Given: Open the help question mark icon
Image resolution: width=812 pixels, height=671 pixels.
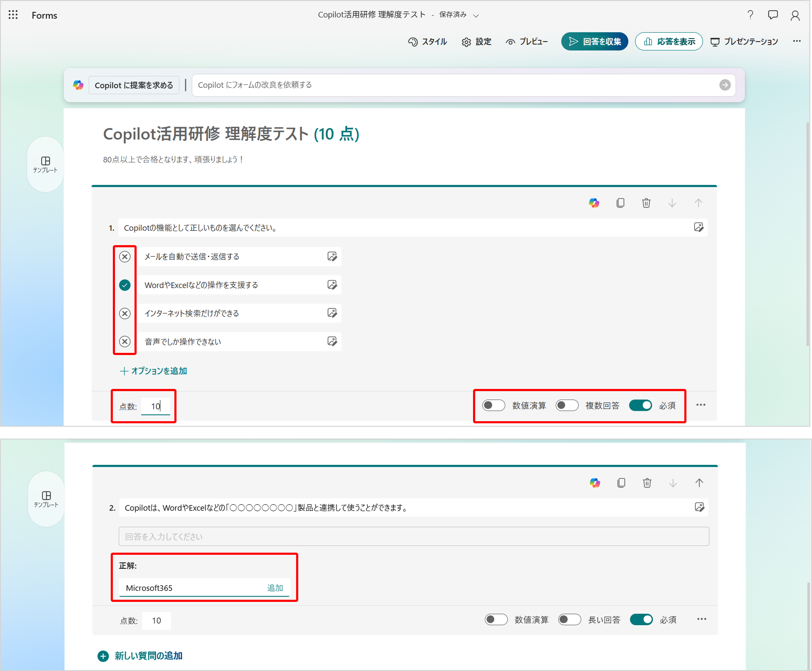Looking at the screenshot, I should tap(750, 15).
